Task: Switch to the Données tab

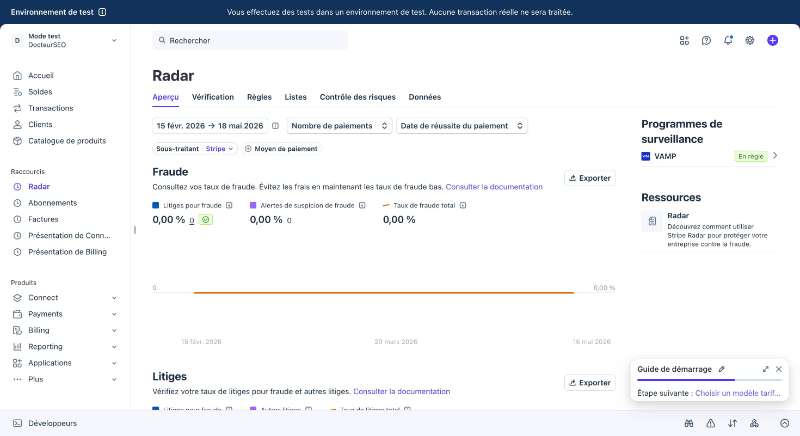Action: [424, 97]
